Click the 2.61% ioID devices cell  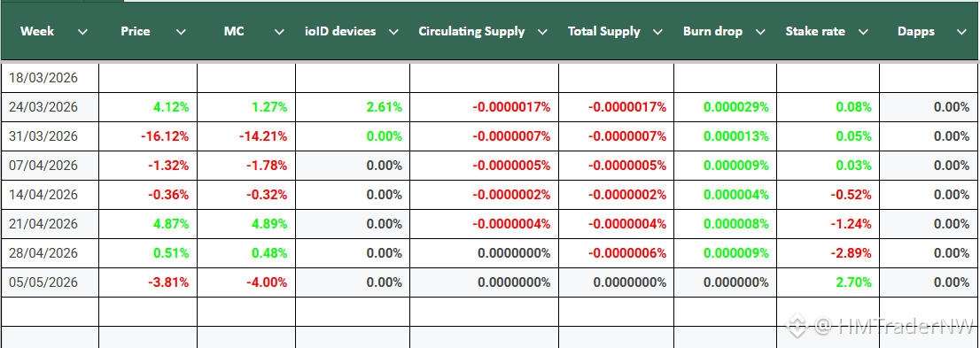(x=353, y=107)
